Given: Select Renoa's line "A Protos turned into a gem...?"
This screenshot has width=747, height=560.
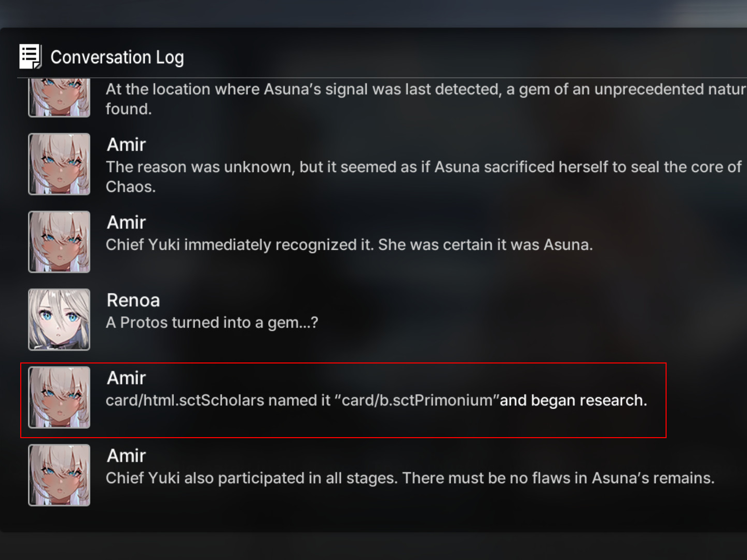Looking at the screenshot, I should click(212, 323).
